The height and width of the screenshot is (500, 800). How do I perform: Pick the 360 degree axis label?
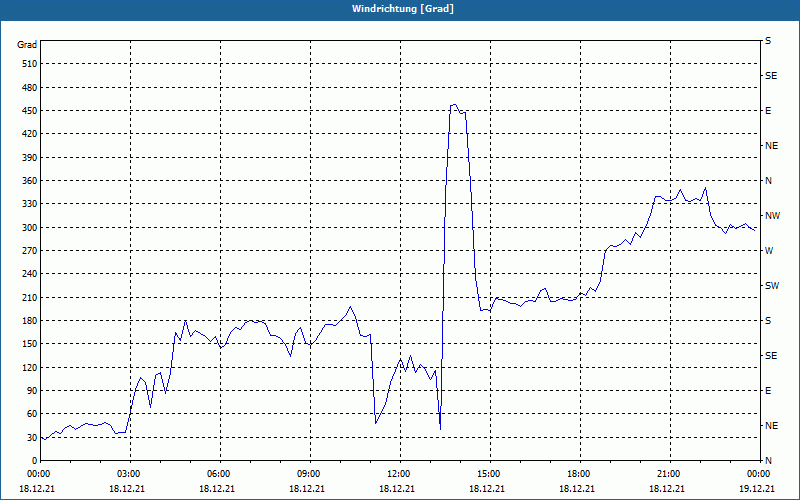(x=30, y=181)
